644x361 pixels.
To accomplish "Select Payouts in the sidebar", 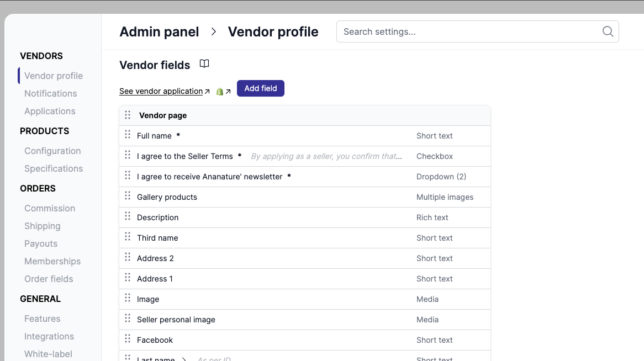I will click(41, 243).
